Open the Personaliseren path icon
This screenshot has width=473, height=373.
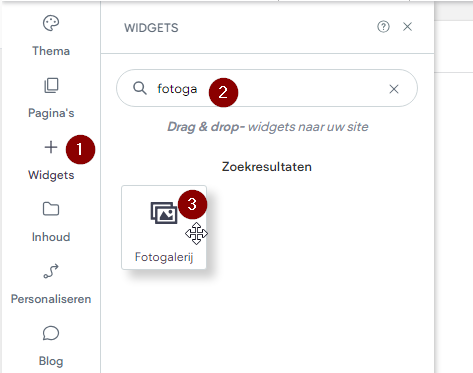coord(51,271)
